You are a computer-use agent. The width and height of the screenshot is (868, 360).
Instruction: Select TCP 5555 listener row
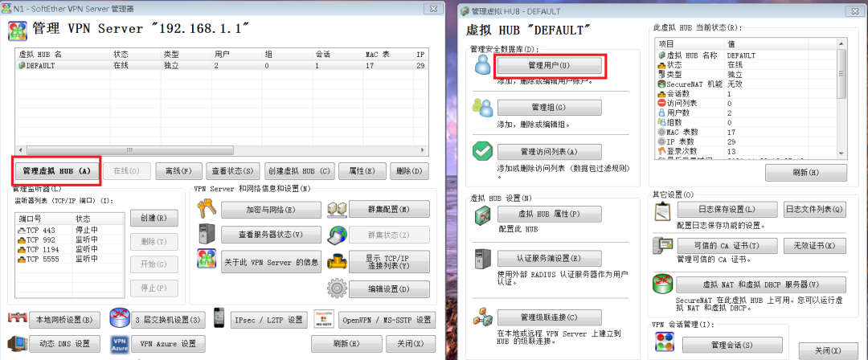pyautogui.click(x=70, y=258)
